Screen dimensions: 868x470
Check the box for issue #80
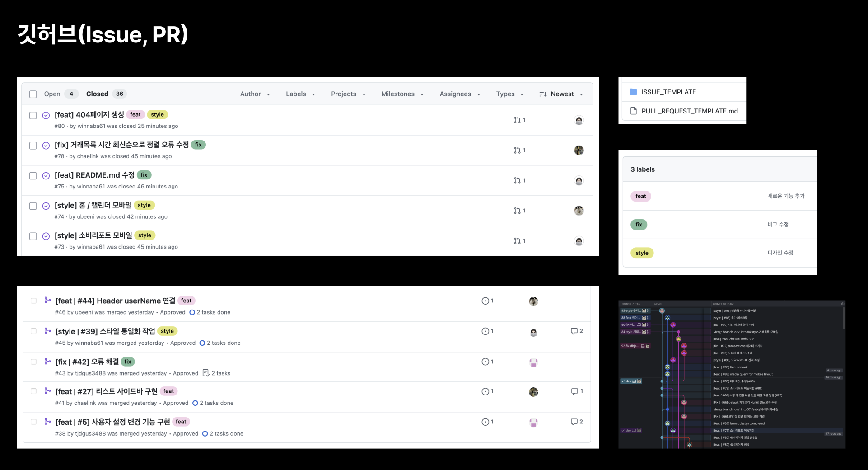33,115
